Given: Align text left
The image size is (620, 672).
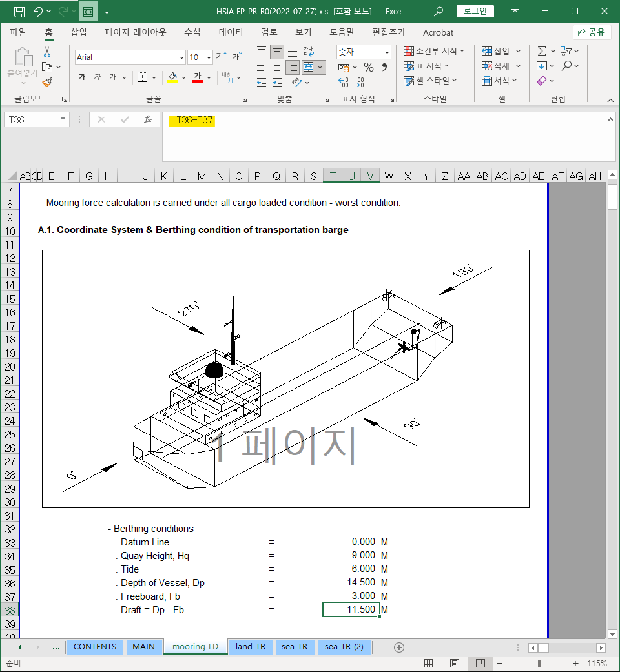Looking at the screenshot, I should pos(262,67).
